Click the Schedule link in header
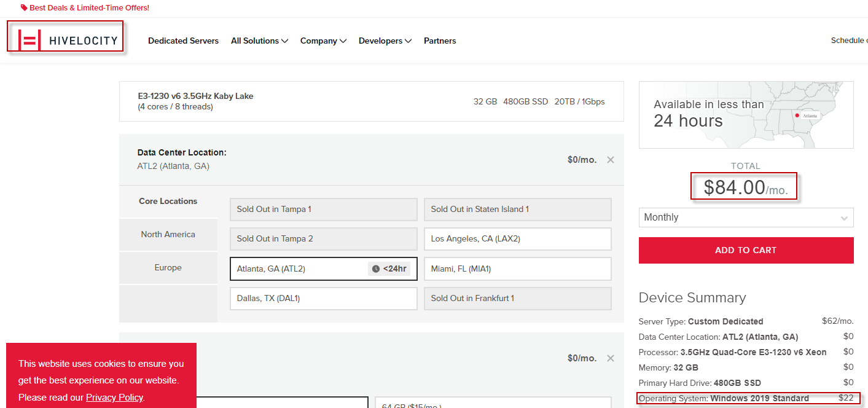The height and width of the screenshot is (408, 868). [x=849, y=41]
